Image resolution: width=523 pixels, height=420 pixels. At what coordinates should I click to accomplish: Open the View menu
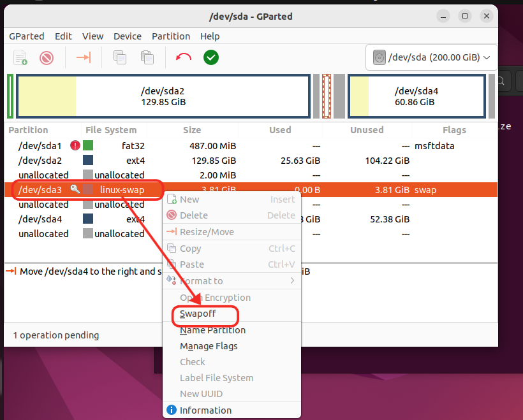92,36
